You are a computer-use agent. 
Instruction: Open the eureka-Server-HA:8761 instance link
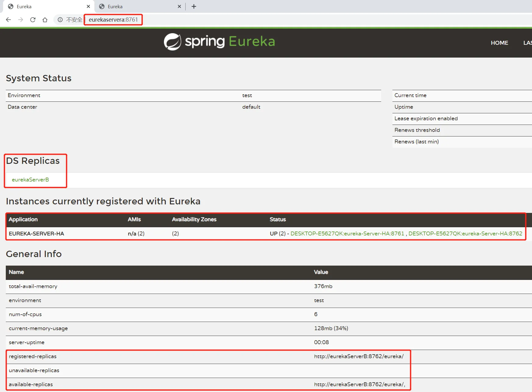point(347,234)
